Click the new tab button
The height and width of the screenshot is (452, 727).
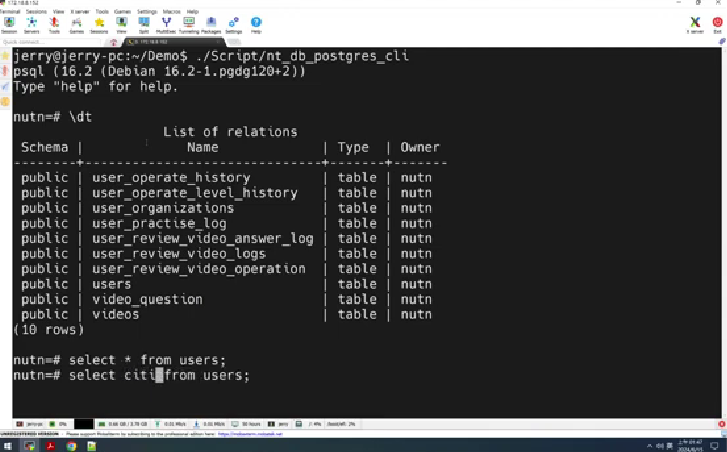(234, 42)
